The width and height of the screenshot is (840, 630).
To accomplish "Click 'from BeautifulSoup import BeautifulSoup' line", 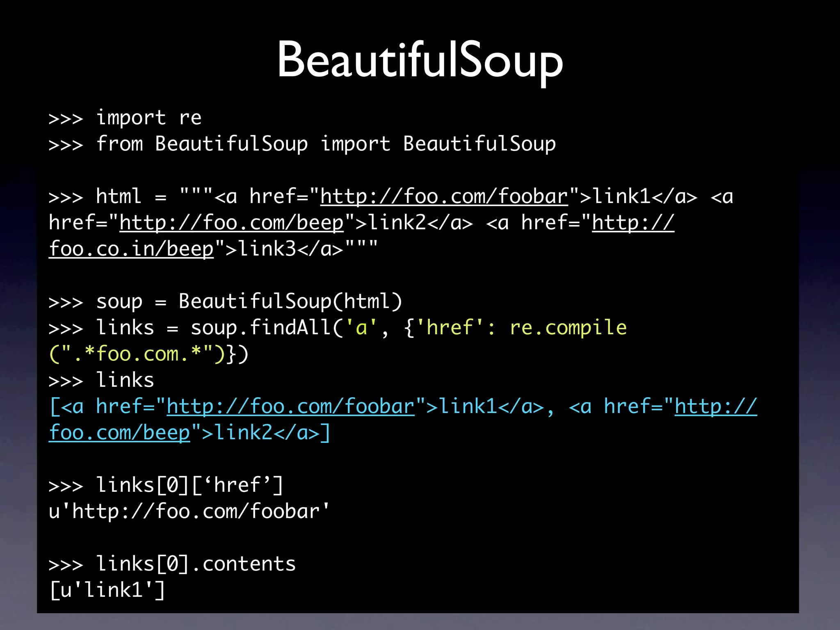I will (x=302, y=144).
